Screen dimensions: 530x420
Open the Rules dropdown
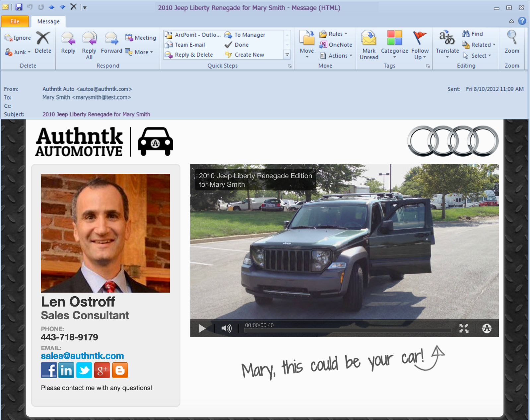coord(334,34)
